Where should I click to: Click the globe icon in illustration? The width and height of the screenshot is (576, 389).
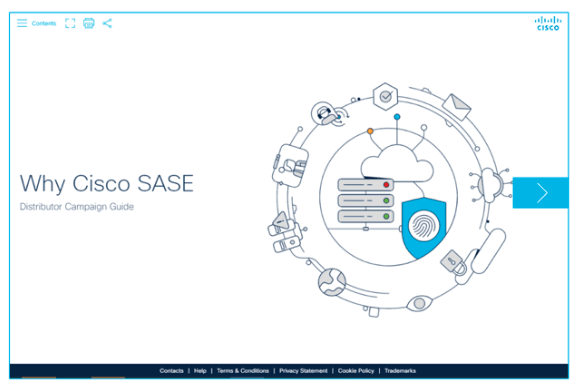point(332,282)
